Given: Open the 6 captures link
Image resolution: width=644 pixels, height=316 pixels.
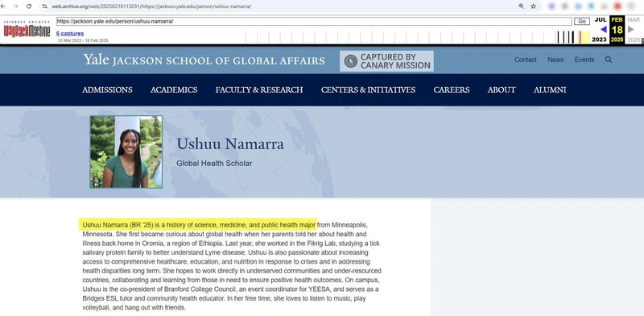Looking at the screenshot, I should pyautogui.click(x=70, y=33).
